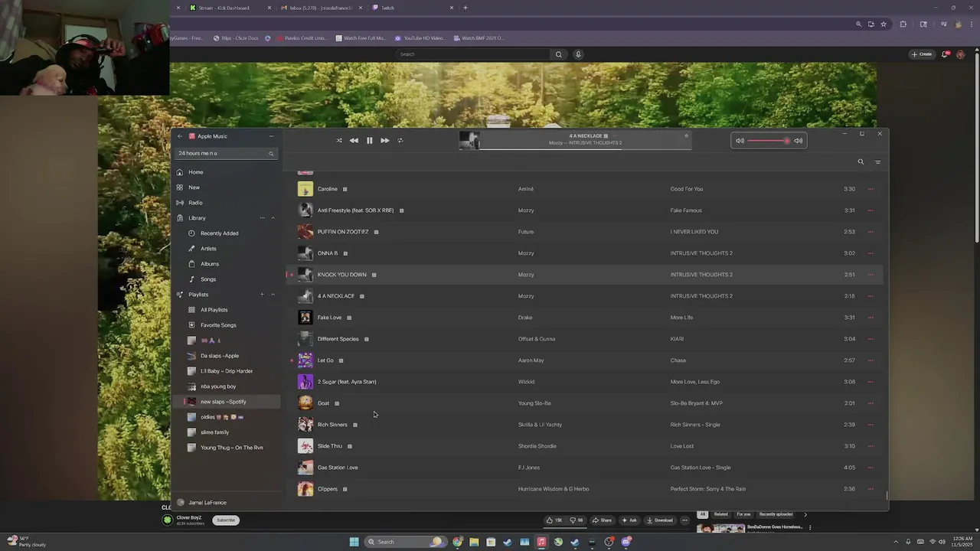
Task: Toggle shuffle in Apple Music player
Action: pyautogui.click(x=338, y=140)
